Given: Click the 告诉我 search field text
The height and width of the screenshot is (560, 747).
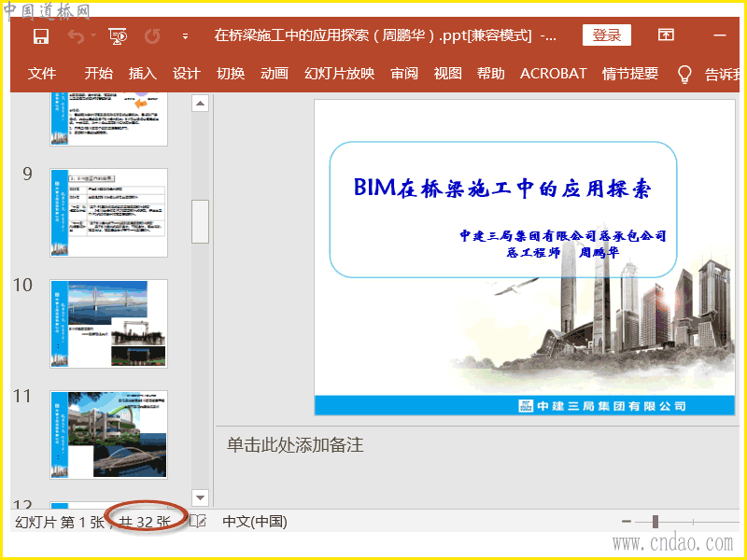Looking at the screenshot, I should [x=722, y=74].
